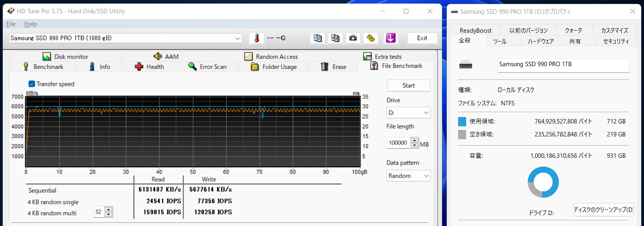Uncheck the Transfer speed checkbox
Screen dimensions: 644x226
coord(32,84)
